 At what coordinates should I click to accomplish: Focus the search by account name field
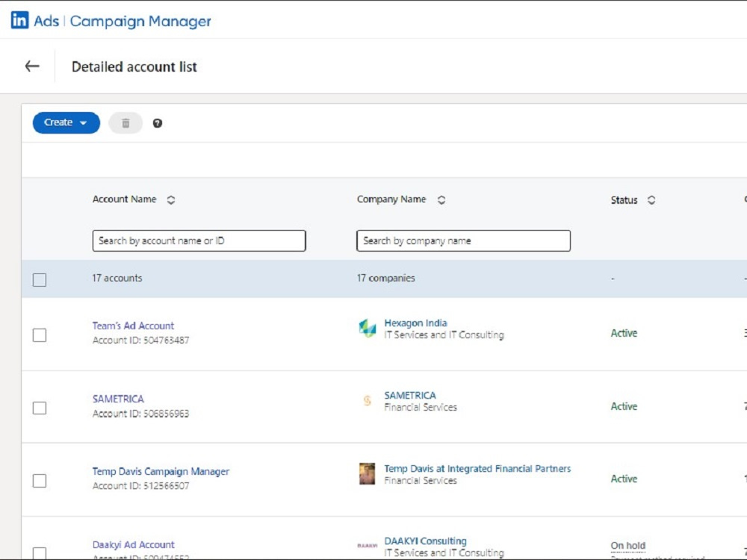[x=199, y=241]
